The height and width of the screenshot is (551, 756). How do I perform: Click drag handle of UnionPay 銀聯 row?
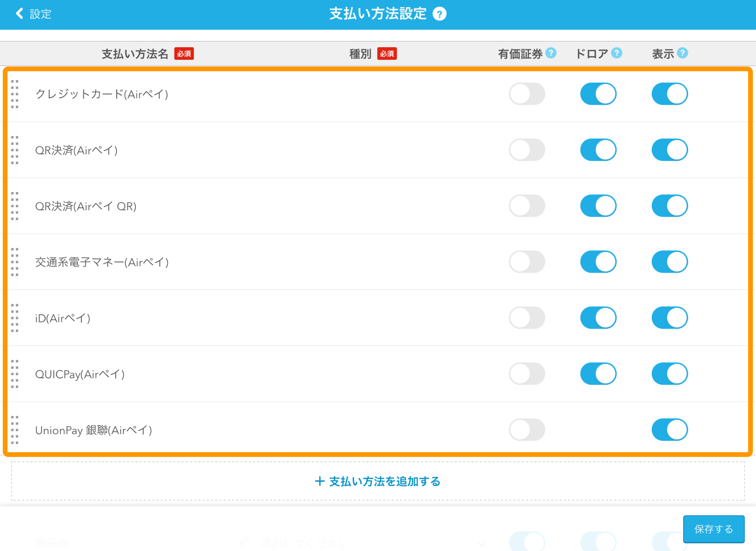click(15, 430)
